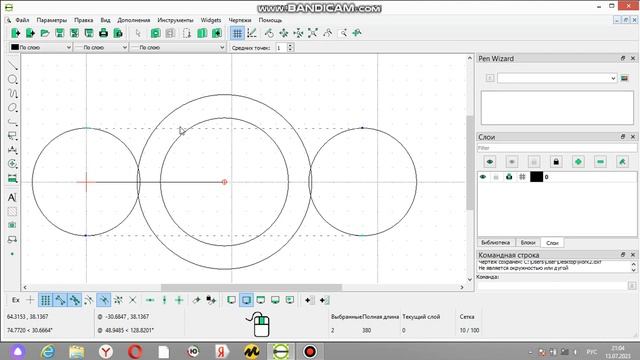This screenshot has width=640, height=360.
Task: Click the Zoom pan icon
Action: tap(357, 33)
